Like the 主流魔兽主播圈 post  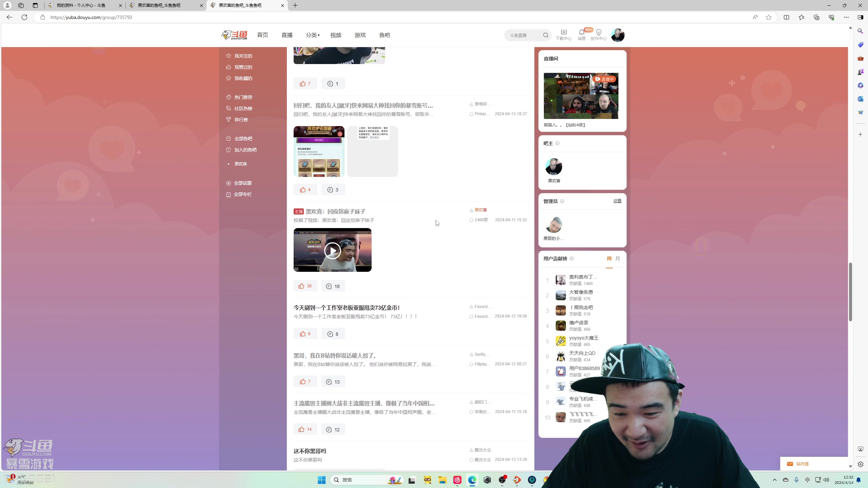pos(305,429)
